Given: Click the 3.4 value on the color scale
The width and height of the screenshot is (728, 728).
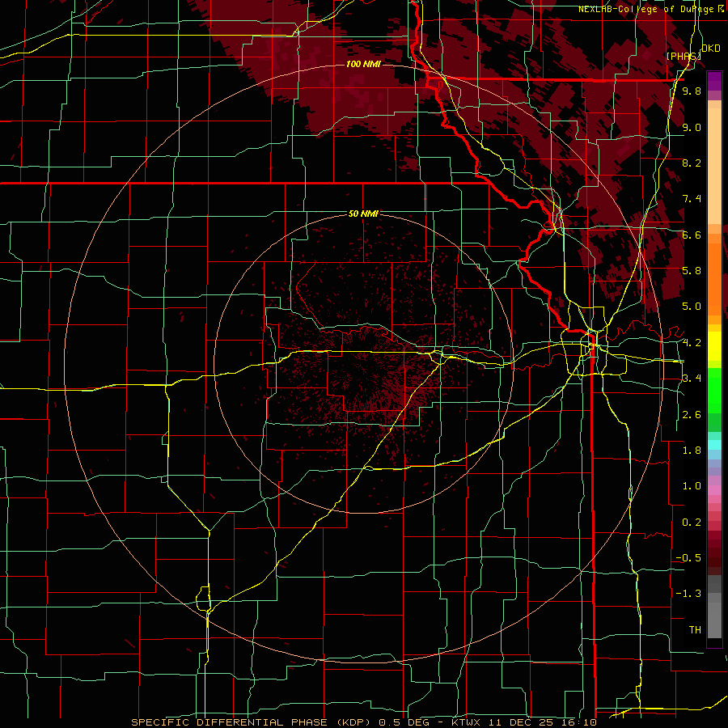Looking at the screenshot, I should (x=692, y=379).
